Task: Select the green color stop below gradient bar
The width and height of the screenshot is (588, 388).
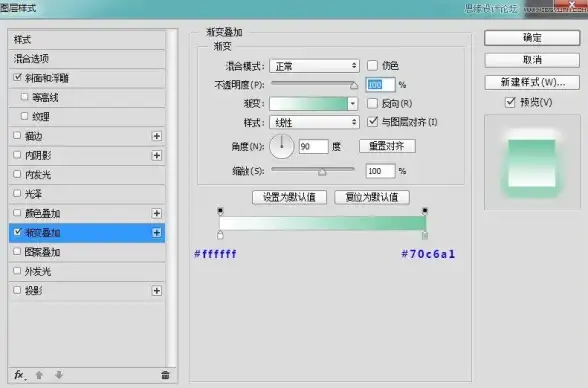Action: (424, 235)
